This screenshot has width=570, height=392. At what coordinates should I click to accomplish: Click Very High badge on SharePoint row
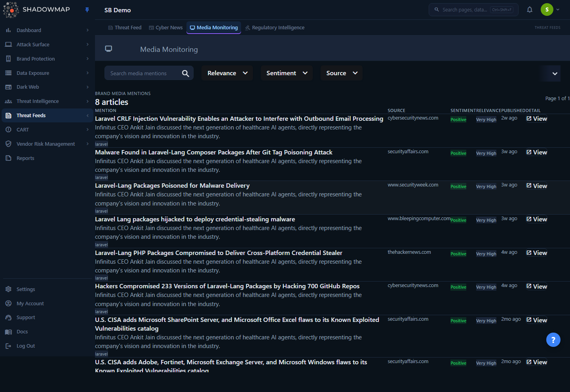[x=486, y=321]
